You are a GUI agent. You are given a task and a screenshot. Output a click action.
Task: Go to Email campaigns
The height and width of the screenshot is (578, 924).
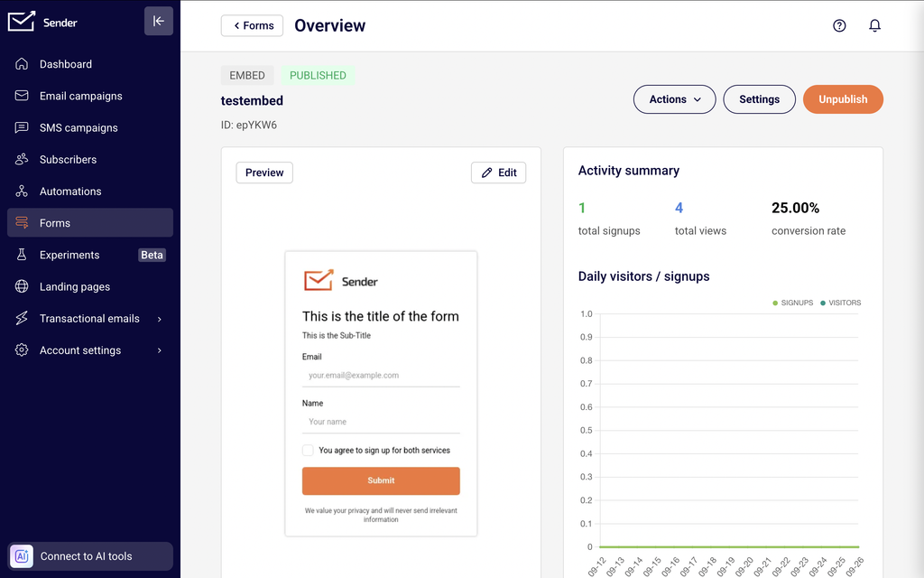90,96
